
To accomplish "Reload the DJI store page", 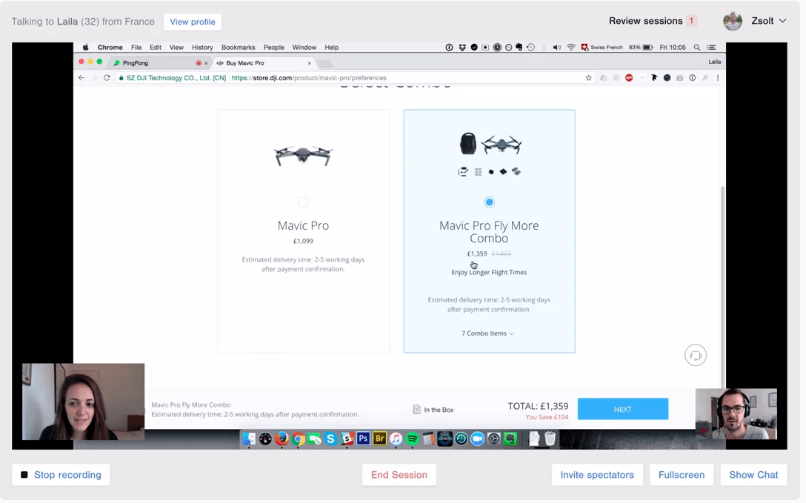I will tap(107, 78).
